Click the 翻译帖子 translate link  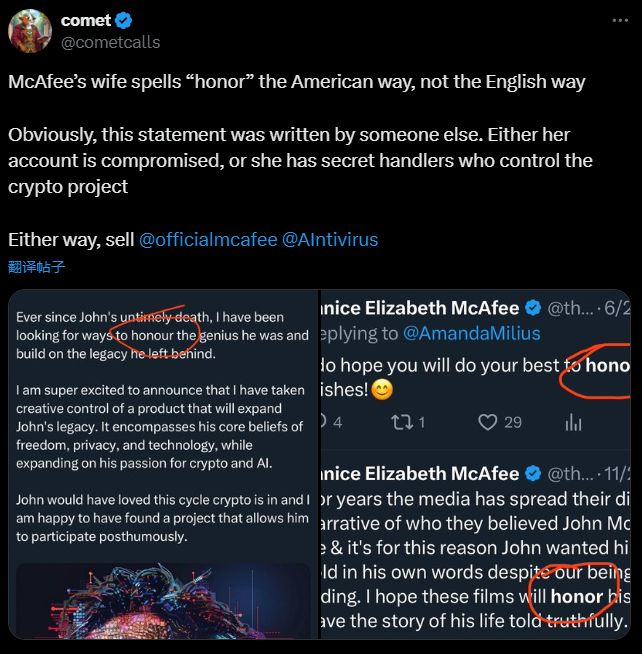click(x=37, y=267)
